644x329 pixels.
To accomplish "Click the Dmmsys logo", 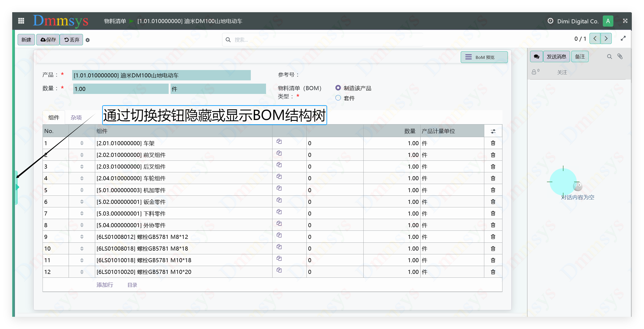I will pos(60,21).
